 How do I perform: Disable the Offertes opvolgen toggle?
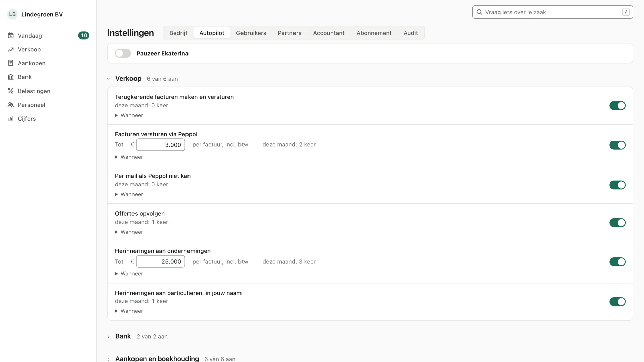(x=618, y=223)
